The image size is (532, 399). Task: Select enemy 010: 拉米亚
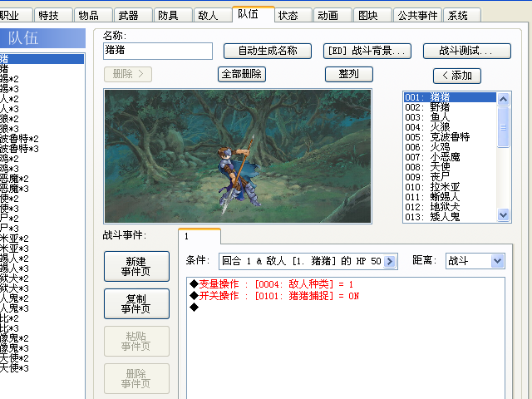pos(450,187)
